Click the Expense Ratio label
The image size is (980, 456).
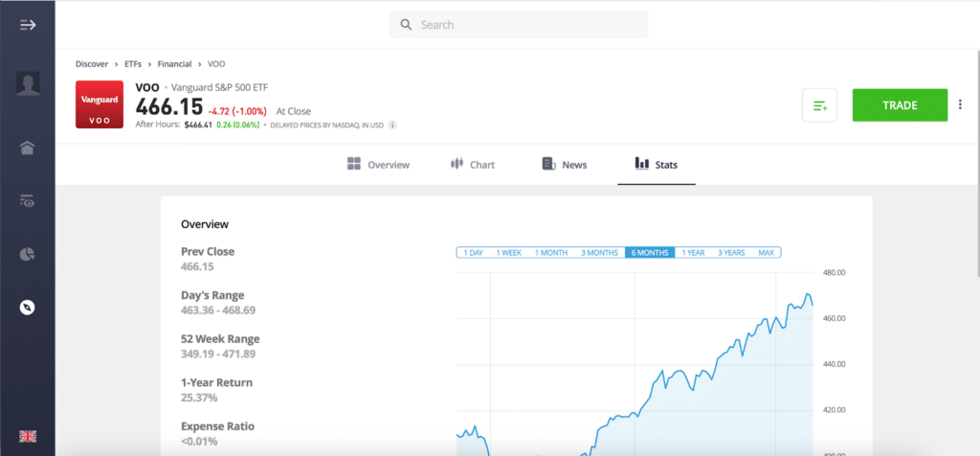(x=217, y=426)
